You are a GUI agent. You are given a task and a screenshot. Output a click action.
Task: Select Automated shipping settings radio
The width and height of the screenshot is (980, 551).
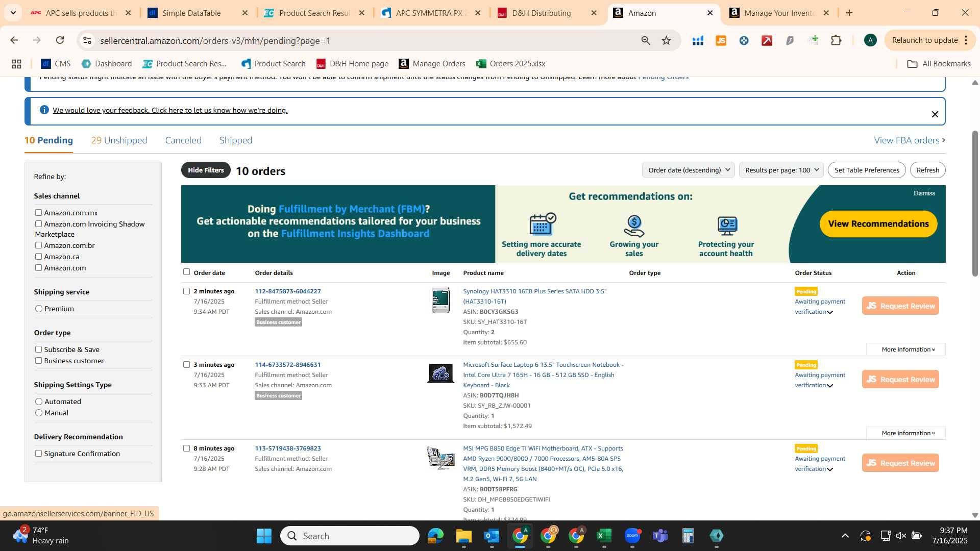tap(39, 402)
